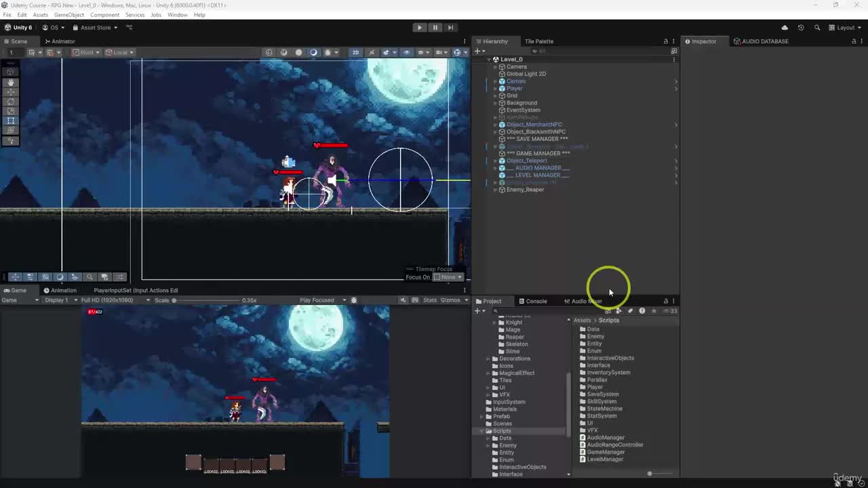Open the Gizmos button in Game view
868x488 pixels.
450,300
